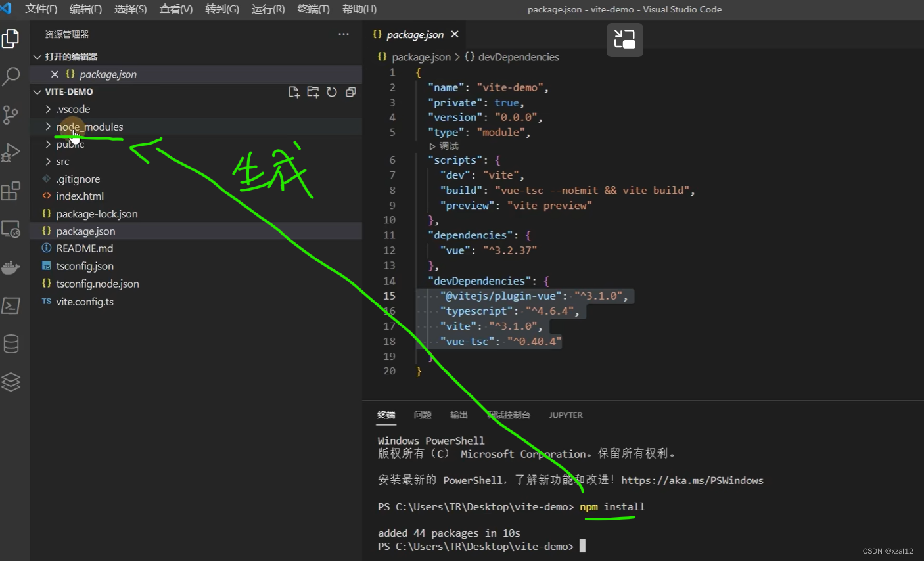Expand the src folder
The image size is (924, 561).
coord(48,161)
